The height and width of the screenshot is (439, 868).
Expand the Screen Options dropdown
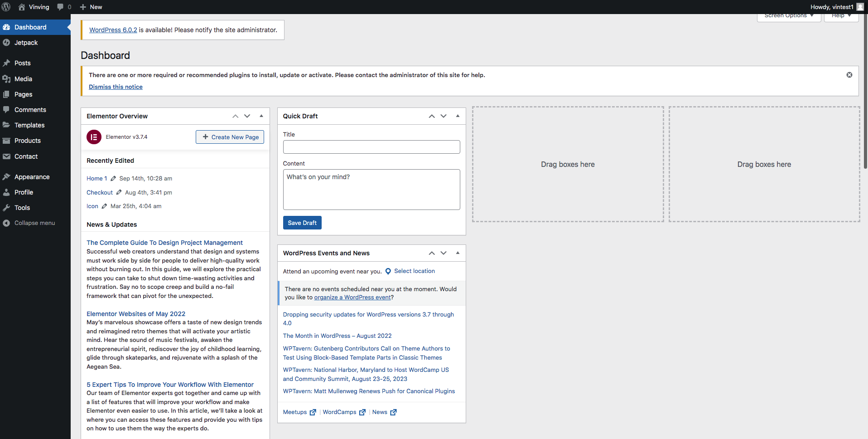[x=789, y=17]
